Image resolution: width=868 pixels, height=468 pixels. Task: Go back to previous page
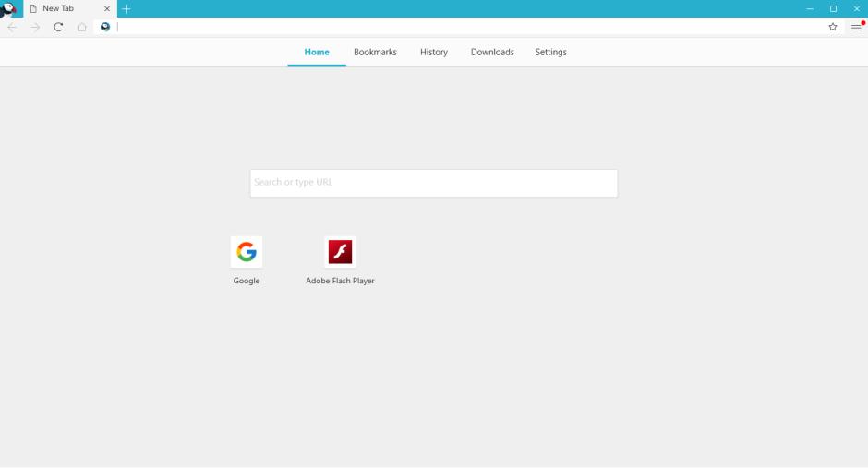coord(12,27)
